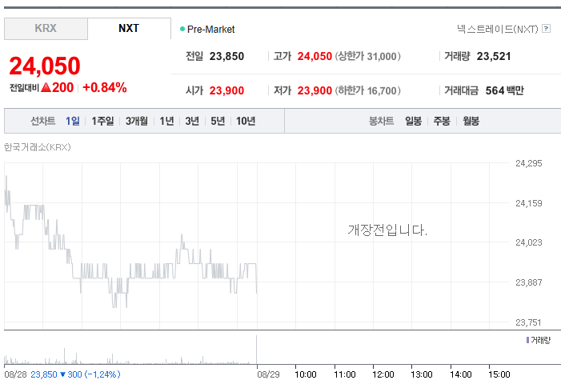Click the 08/28 23,850 ▼300 summary text

[62, 374]
